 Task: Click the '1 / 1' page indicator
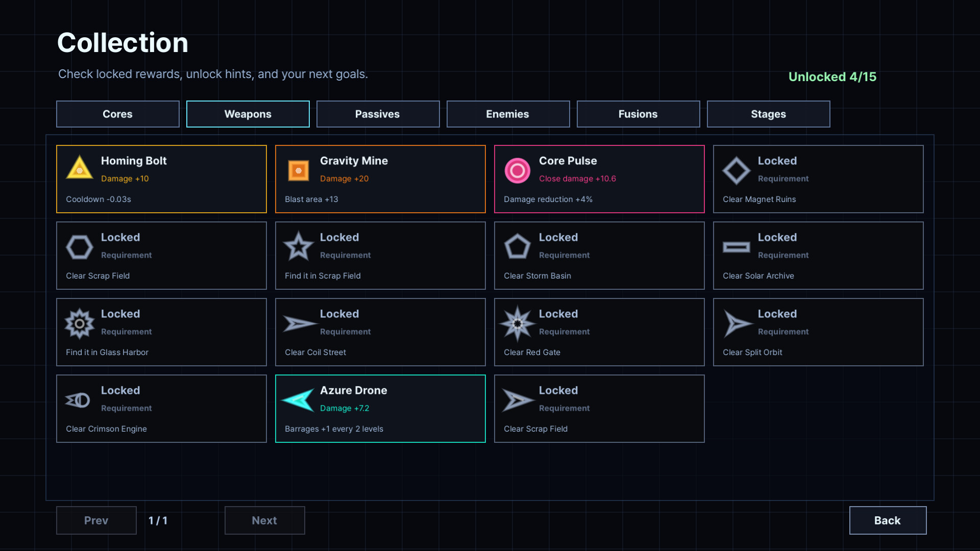(158, 520)
